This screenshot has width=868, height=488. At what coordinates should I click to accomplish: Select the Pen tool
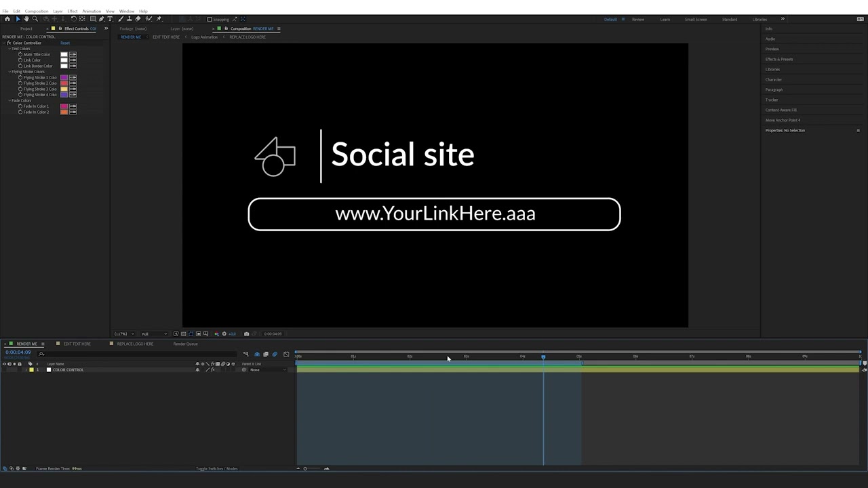point(102,19)
